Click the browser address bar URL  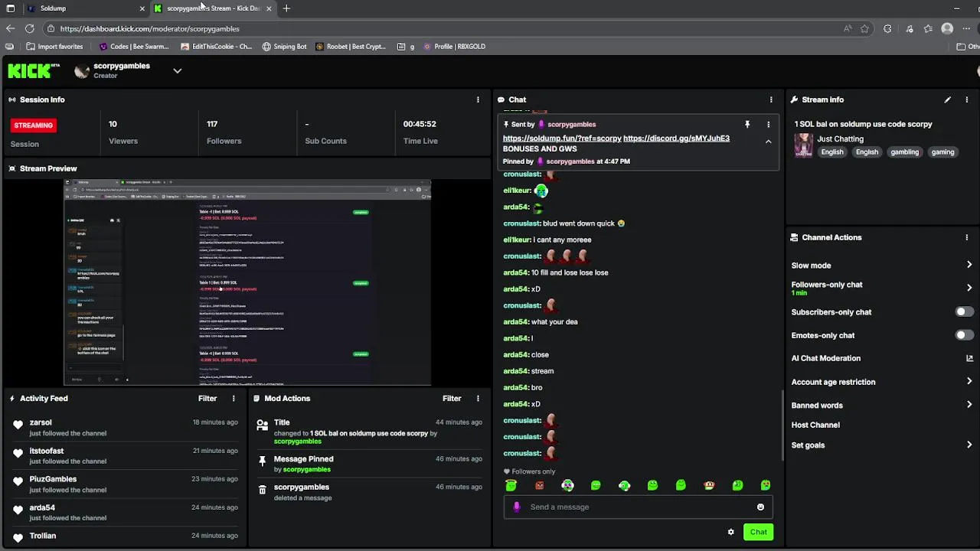[x=149, y=28]
